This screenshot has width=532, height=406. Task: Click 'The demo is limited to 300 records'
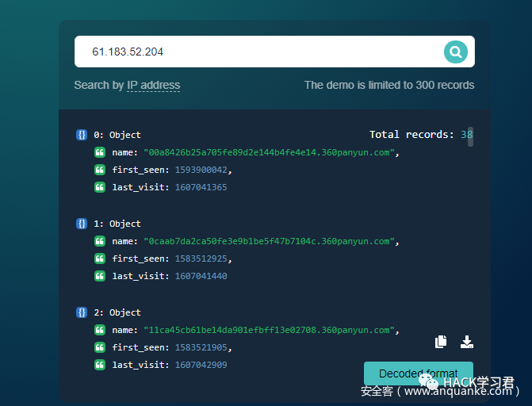389,85
